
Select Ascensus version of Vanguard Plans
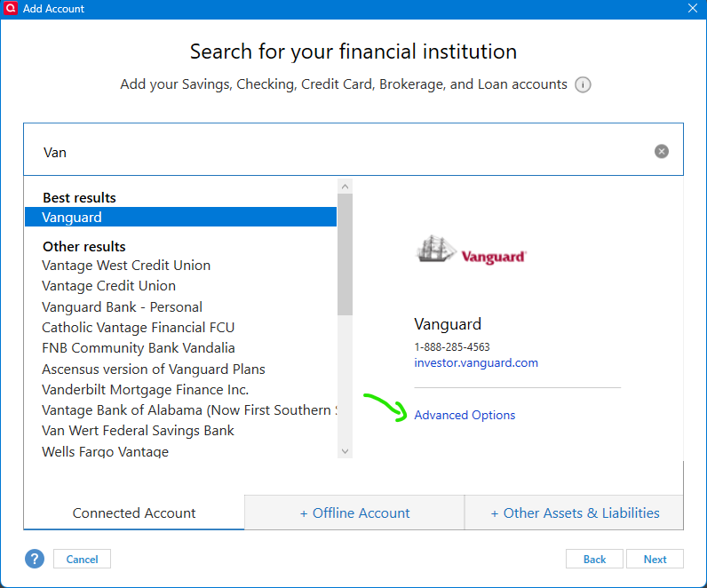pyautogui.click(x=154, y=369)
